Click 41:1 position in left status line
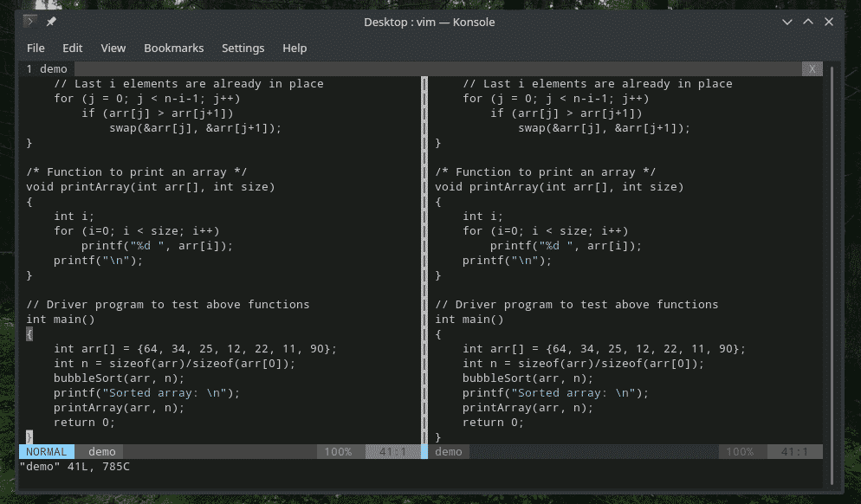Image resolution: width=861 pixels, height=504 pixels. [392, 452]
